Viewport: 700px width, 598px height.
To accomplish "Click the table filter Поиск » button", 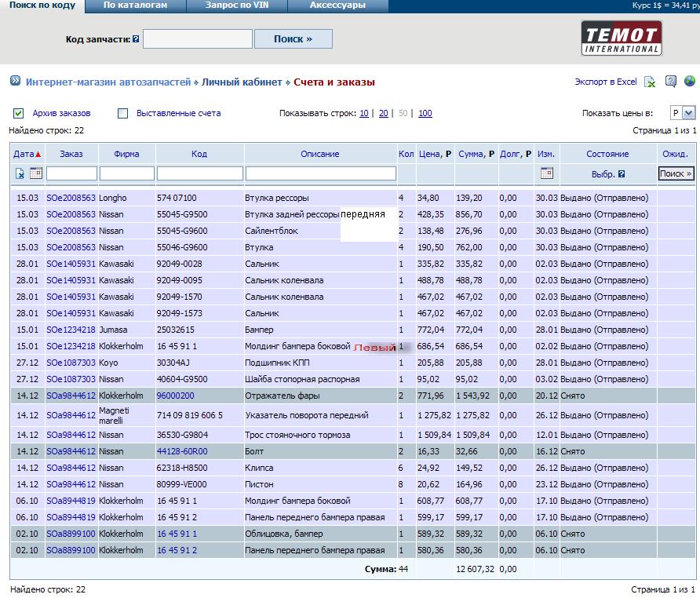I will 676,173.
